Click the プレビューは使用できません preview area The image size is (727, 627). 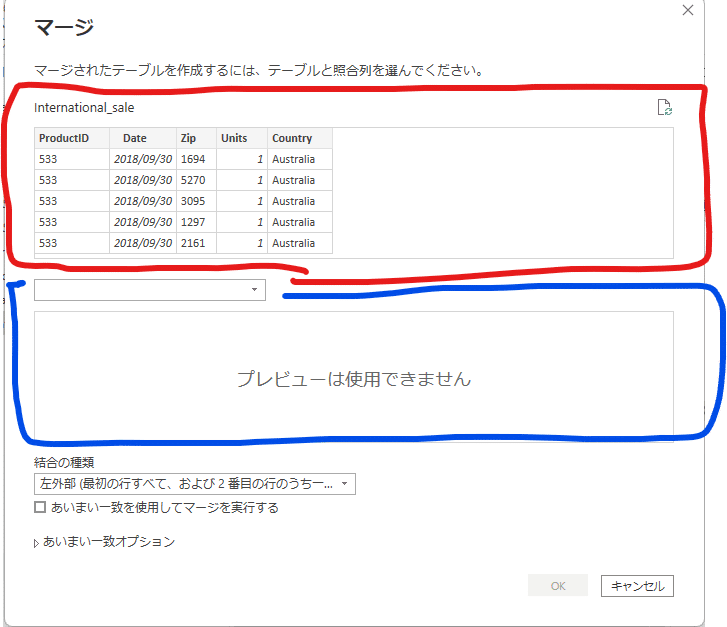[x=354, y=377]
